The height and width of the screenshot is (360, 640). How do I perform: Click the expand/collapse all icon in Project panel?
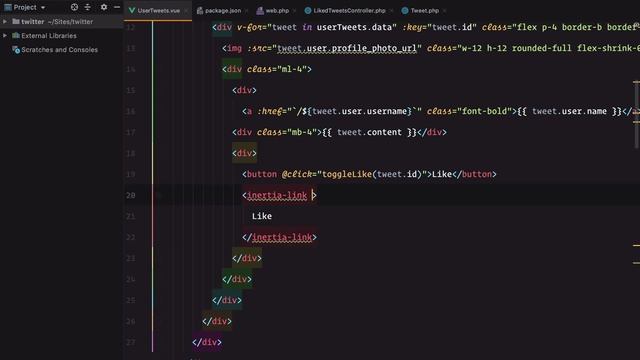click(88, 7)
